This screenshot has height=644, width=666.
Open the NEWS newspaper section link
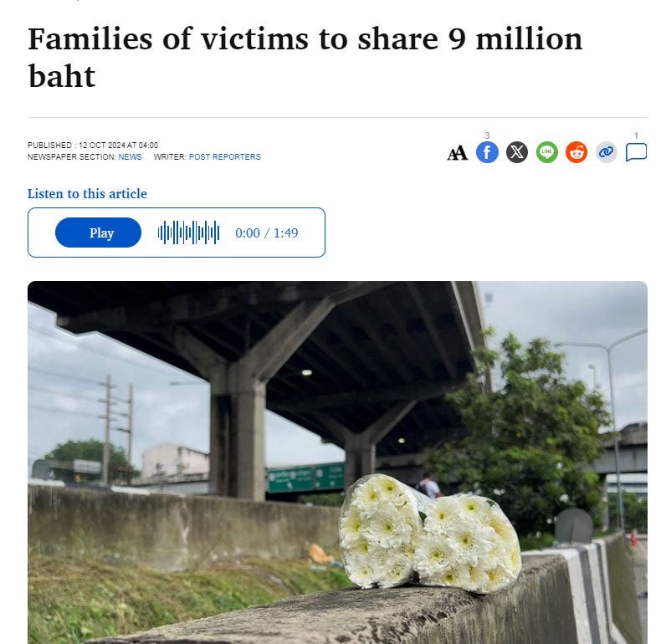(x=130, y=157)
